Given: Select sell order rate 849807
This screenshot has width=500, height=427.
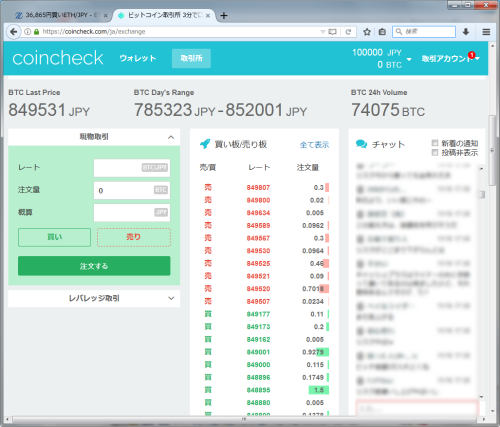Looking at the screenshot, I should tap(258, 188).
